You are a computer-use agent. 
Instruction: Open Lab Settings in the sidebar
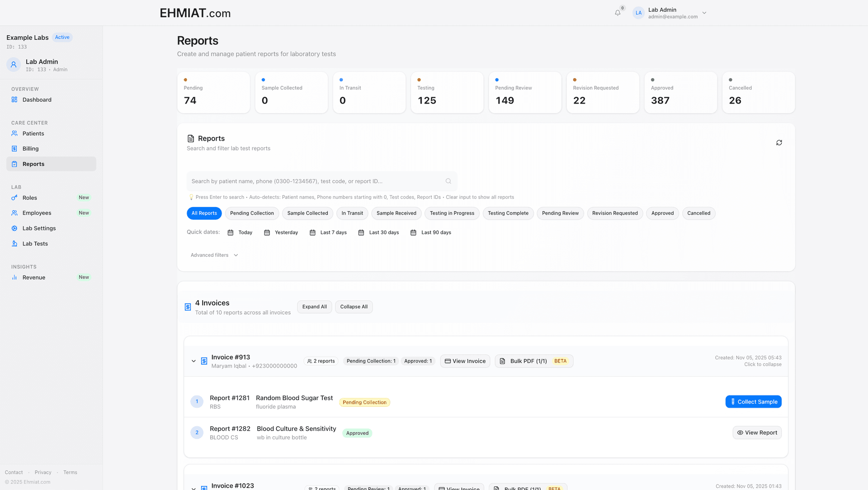(x=51, y=228)
